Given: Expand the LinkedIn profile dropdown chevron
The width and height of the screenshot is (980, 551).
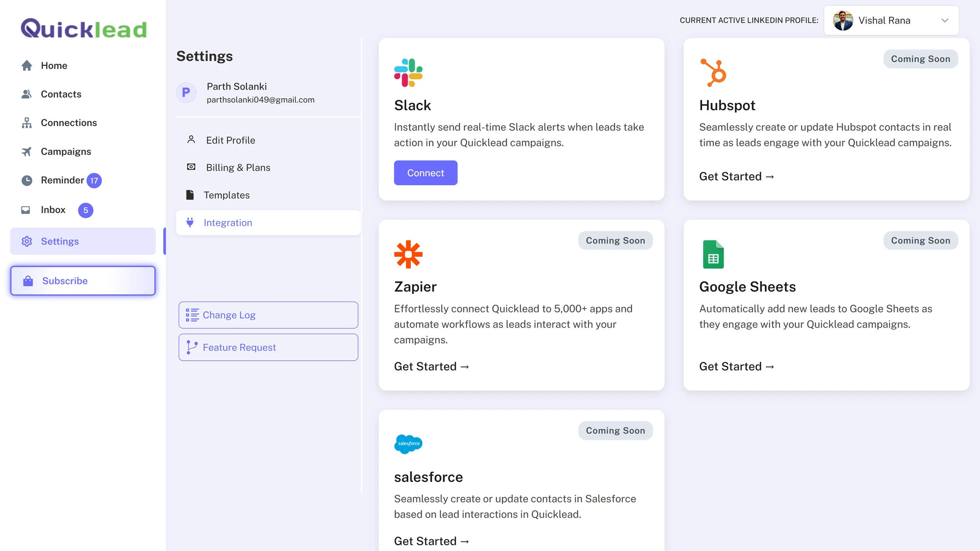Looking at the screenshot, I should click(x=945, y=21).
